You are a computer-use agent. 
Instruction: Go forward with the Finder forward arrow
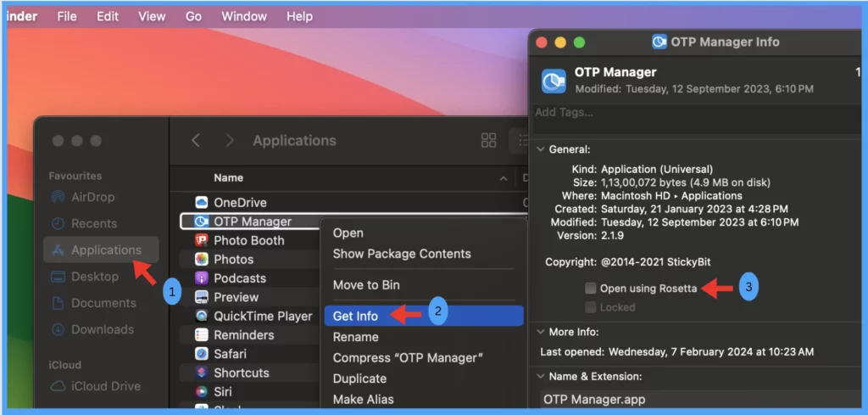click(229, 141)
